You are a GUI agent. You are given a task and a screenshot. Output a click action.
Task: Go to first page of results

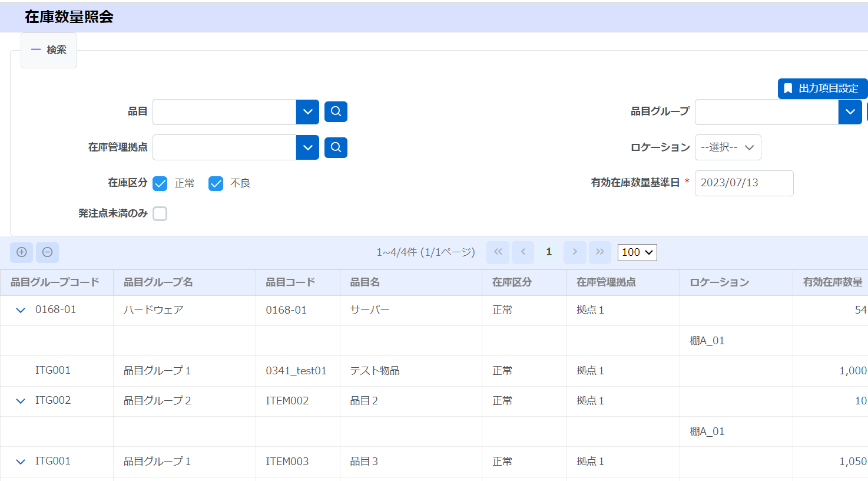coord(498,252)
